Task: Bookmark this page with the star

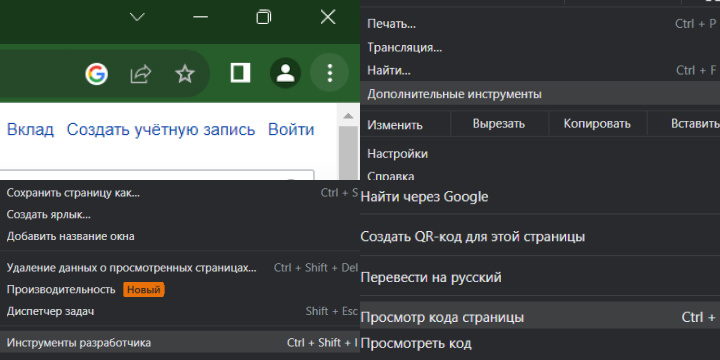Action: [185, 73]
